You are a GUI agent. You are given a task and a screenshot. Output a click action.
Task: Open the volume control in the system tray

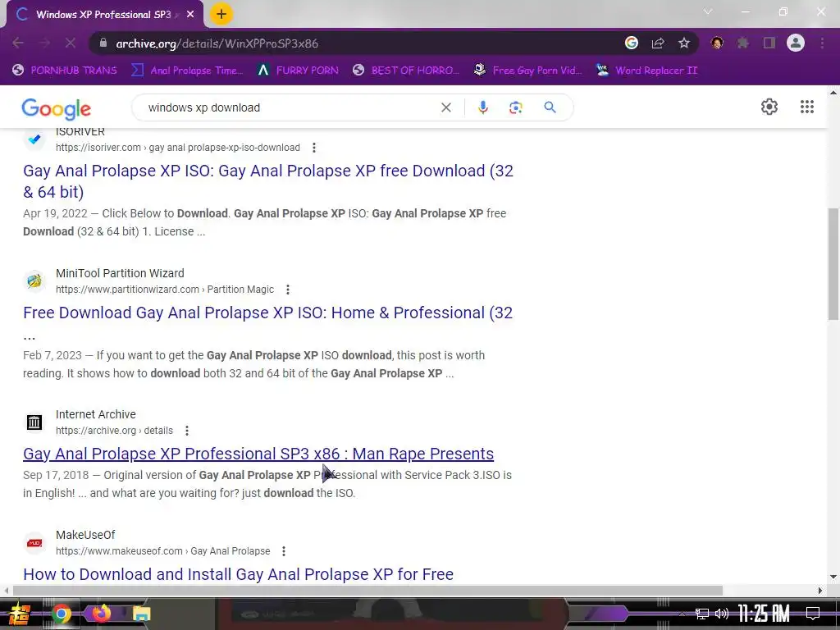tap(722, 614)
